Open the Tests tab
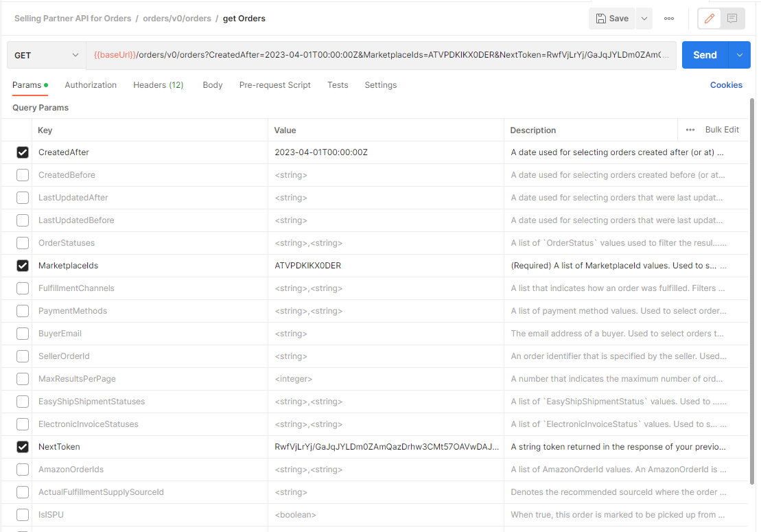Image resolution: width=761 pixels, height=532 pixels. (x=338, y=84)
